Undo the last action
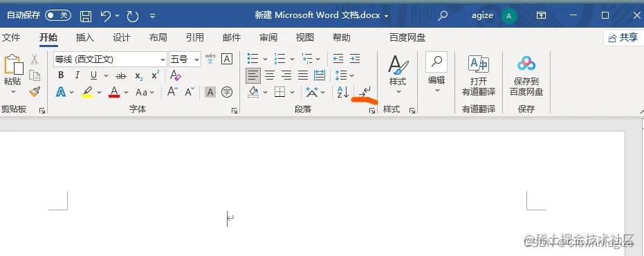The height and width of the screenshot is (256, 644). pos(106,16)
